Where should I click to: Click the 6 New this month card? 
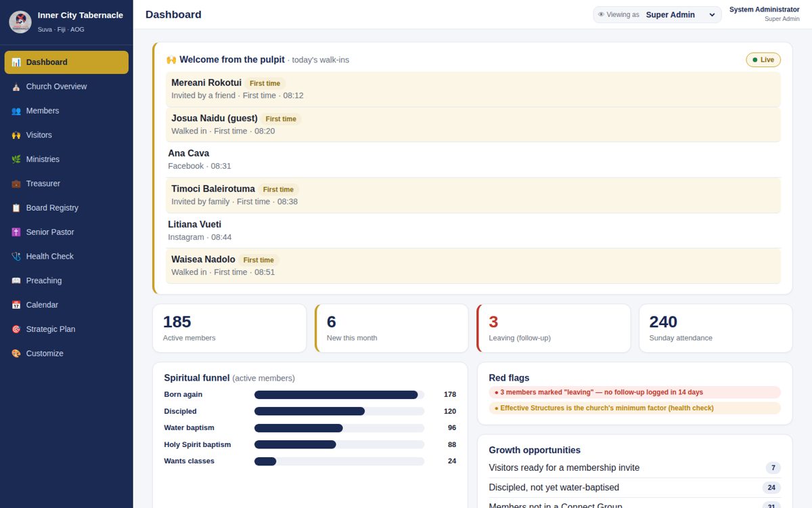coord(392,329)
